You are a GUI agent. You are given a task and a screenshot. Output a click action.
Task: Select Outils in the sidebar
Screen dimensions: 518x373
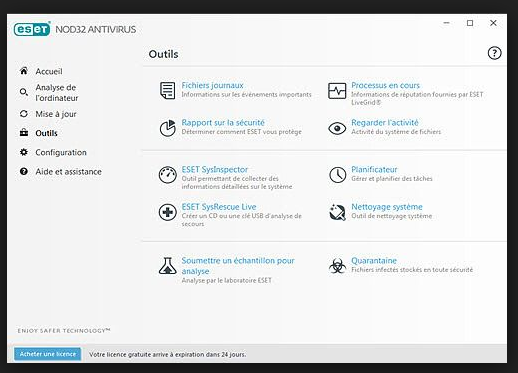(46, 133)
